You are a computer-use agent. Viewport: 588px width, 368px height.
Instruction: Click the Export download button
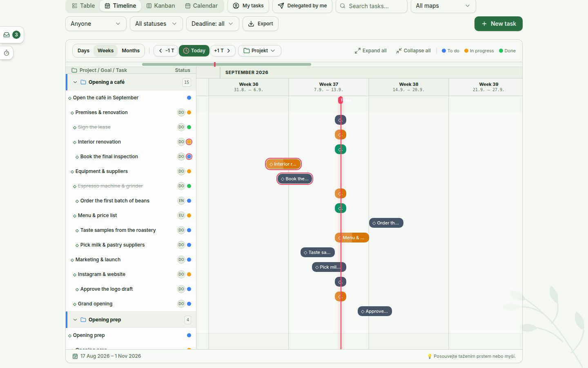[x=261, y=24]
